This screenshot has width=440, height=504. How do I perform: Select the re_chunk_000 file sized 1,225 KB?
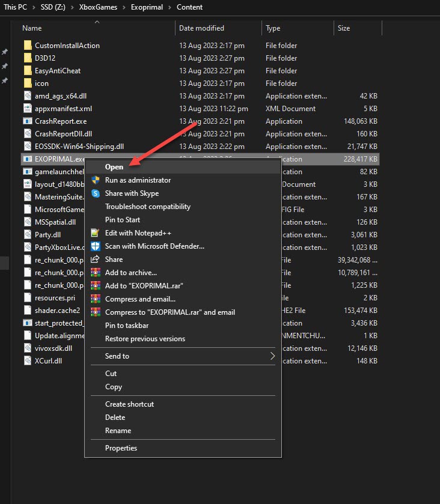[x=200, y=285]
